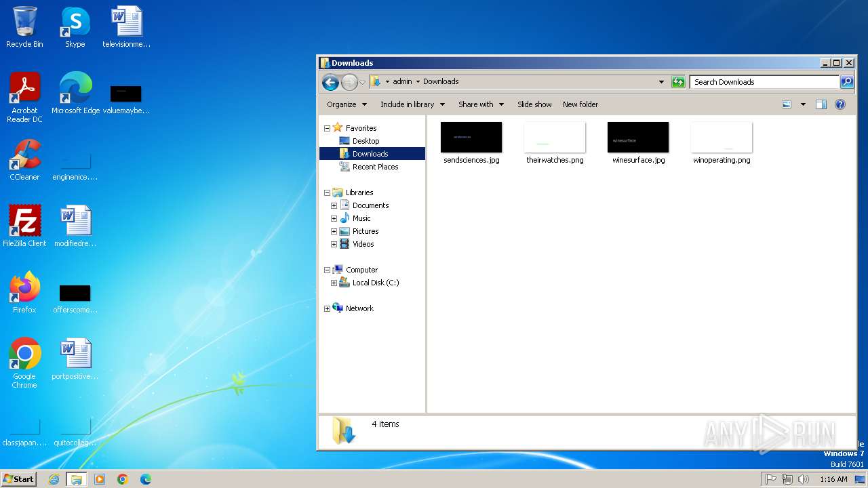Click into the Search Downloads field

[764, 82]
